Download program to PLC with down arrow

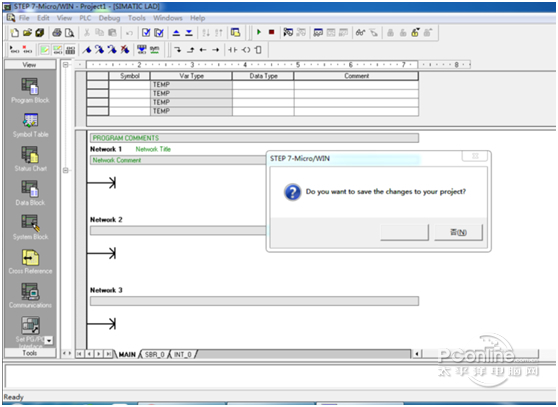point(189,33)
